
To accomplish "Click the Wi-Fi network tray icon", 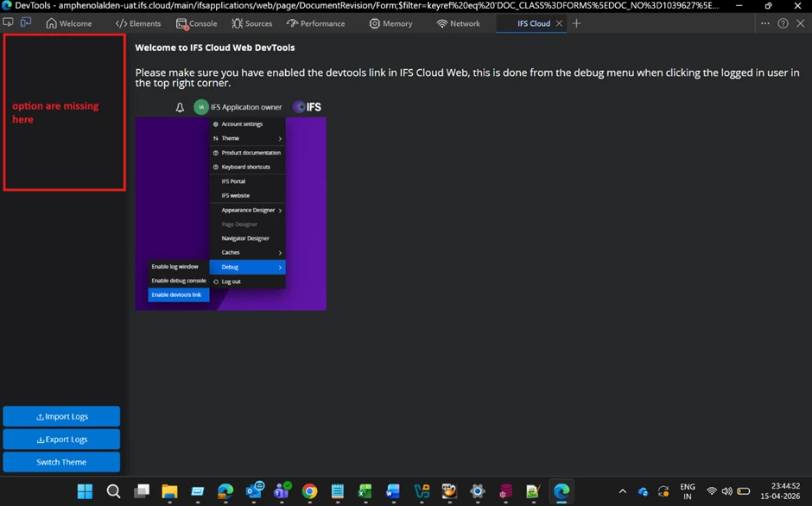I will [712, 491].
